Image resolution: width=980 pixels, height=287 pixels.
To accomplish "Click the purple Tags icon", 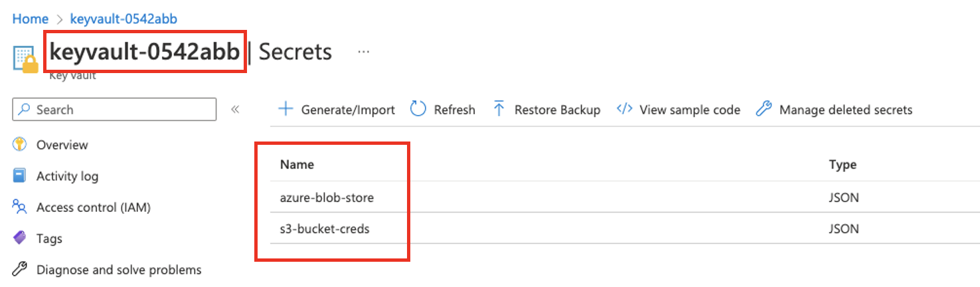I will coord(20,239).
